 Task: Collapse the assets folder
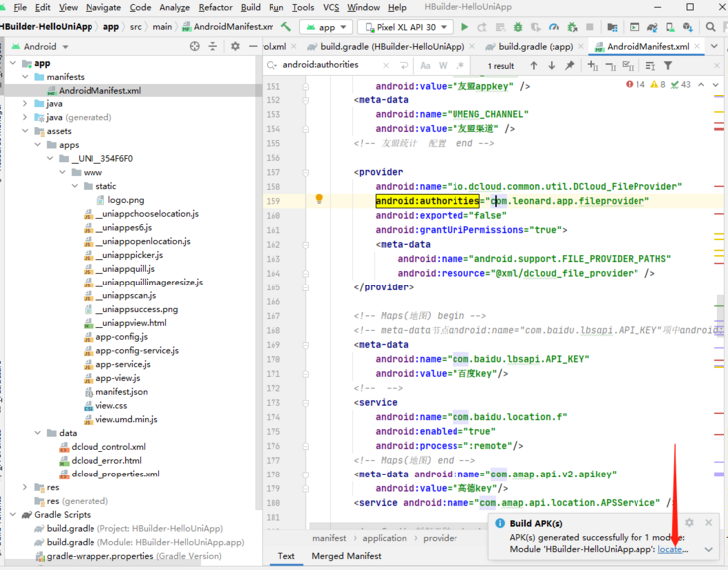25,131
